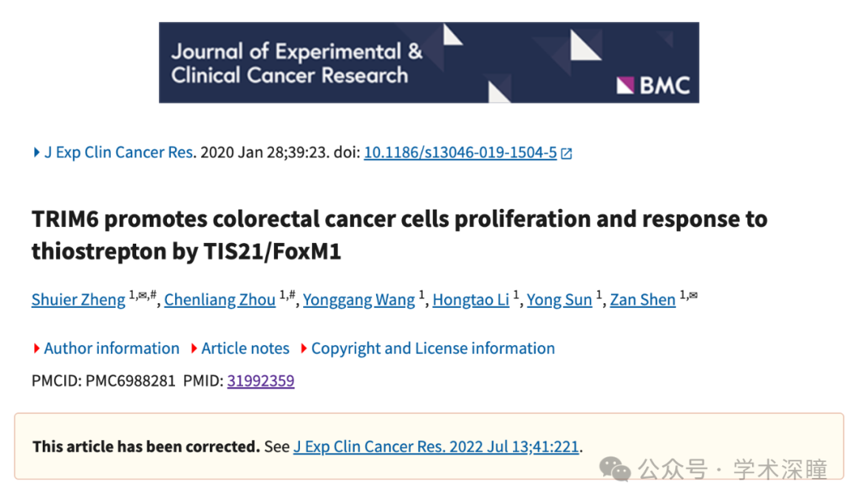Click the Zan Shen author link
Image resolution: width=855 pixels, height=504 pixels.
click(642, 300)
